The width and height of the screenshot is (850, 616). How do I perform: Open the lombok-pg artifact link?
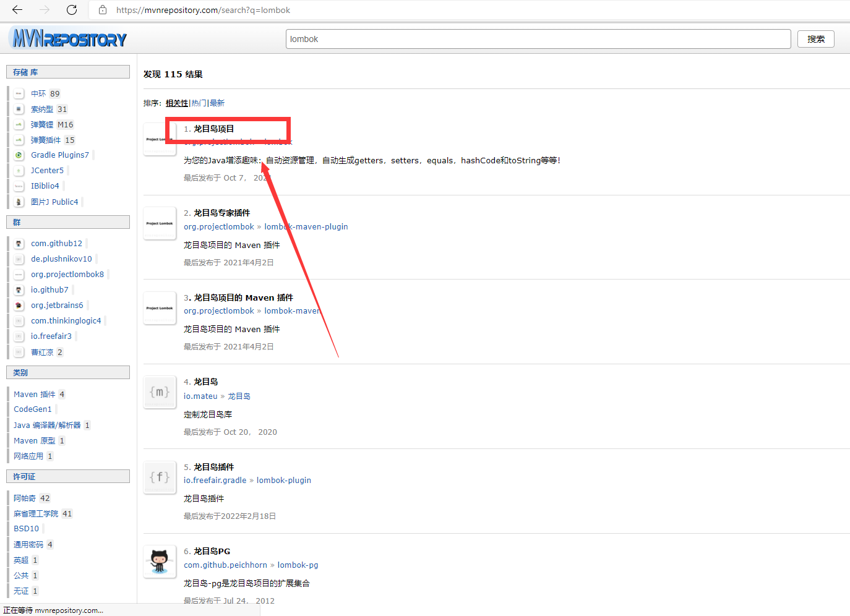[298, 565]
